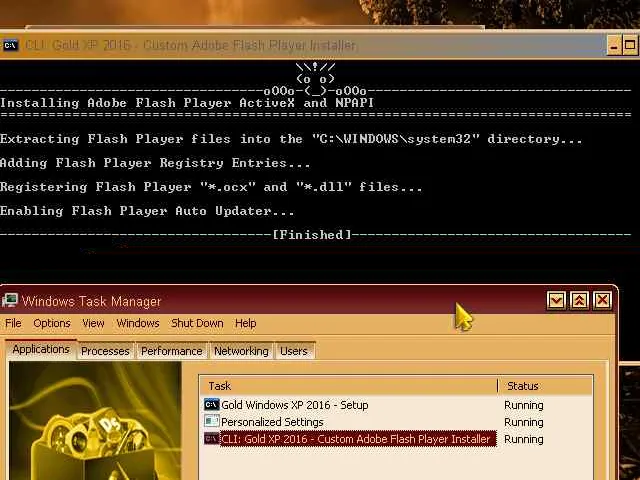Switch to the Users tab
This screenshot has width=640, height=480.
pos(294,351)
